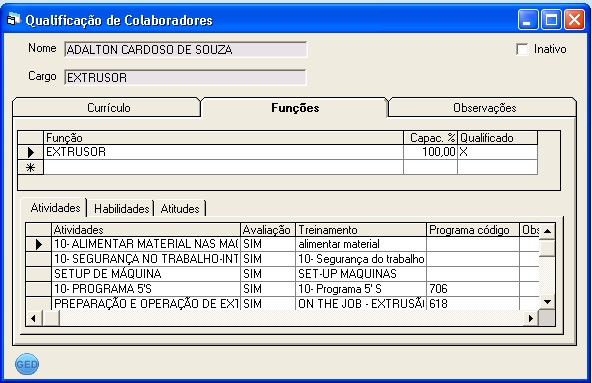Select the PREPARAÇÃO E OPERAÇÃO DE EX activity cell
Screen dimensions: 592x383
coord(146,303)
